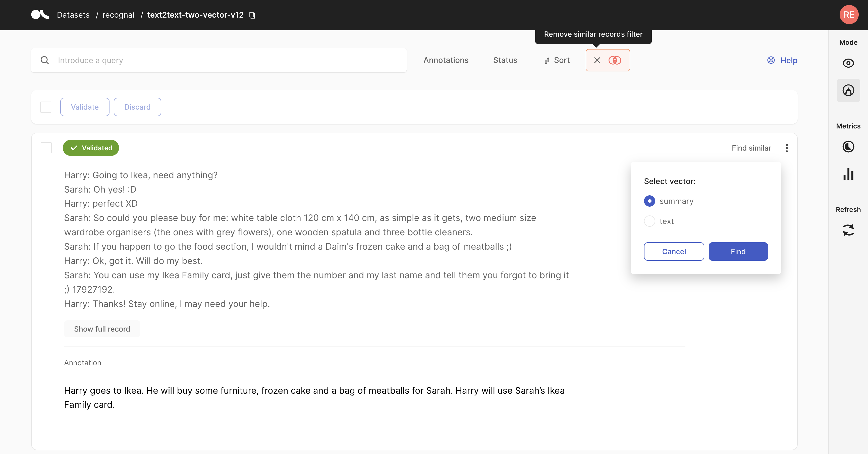The image size is (868, 454).
Task: Cancel the vector selection popup
Action: 674,252
